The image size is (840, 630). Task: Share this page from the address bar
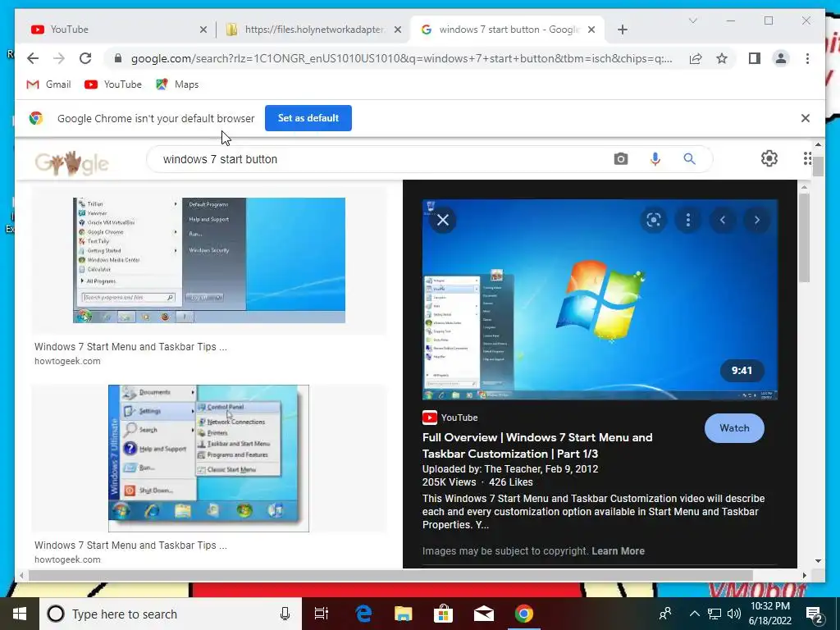pyautogui.click(x=696, y=58)
